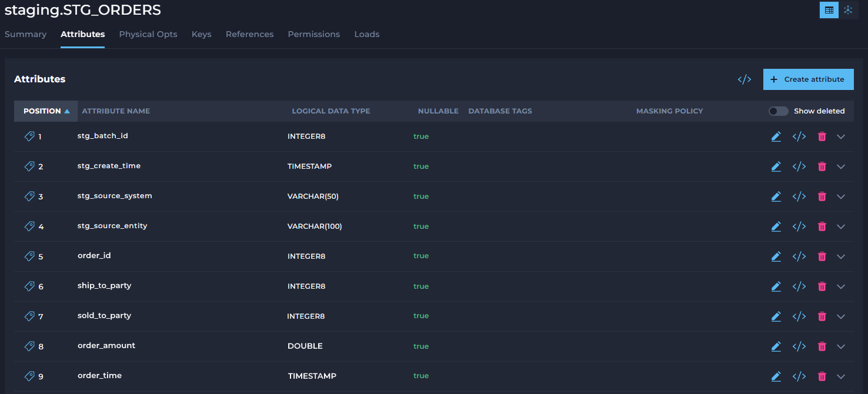The height and width of the screenshot is (394, 868).
Task: Edit the sold_to_party attribute
Action: coord(776,316)
